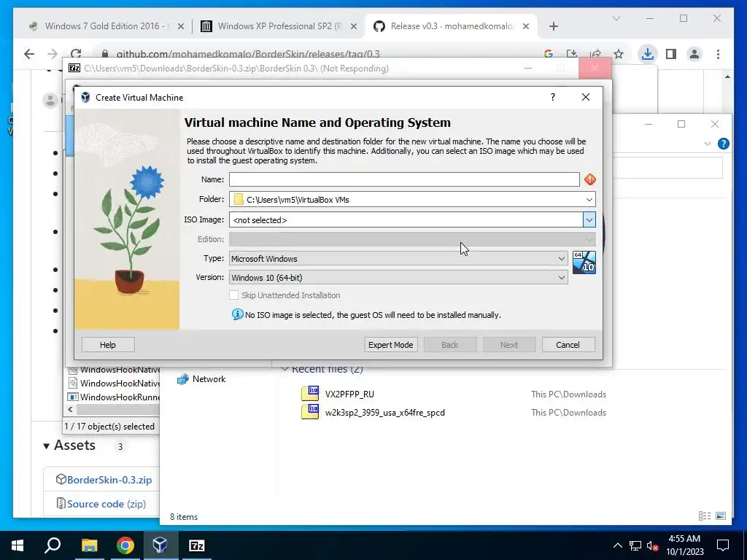The image size is (747, 560).
Task: Download BorderSkin-0.3.zip asset
Action: (x=109, y=480)
